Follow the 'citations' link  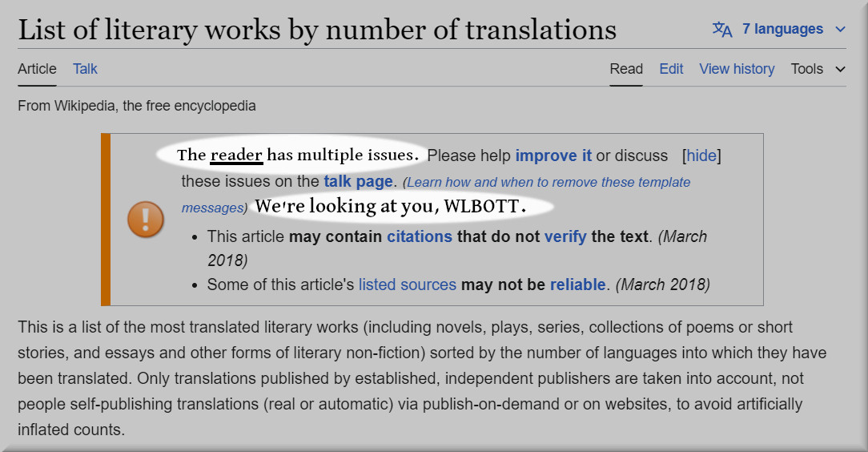420,236
